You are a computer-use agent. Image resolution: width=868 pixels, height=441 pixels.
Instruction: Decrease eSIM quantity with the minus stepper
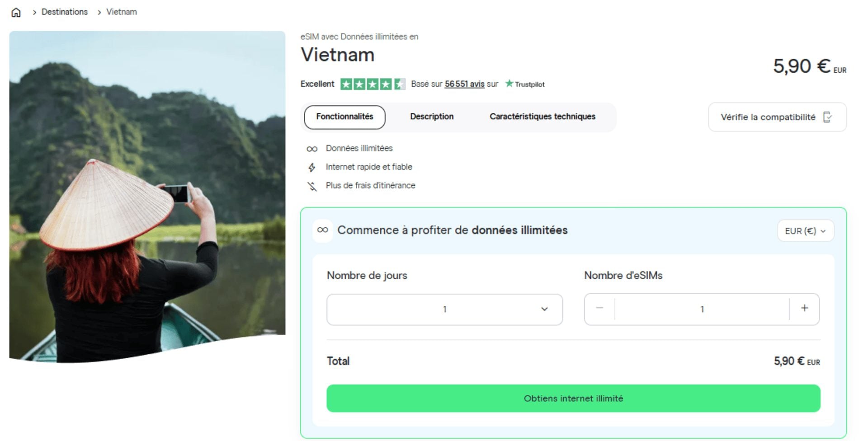pos(599,309)
